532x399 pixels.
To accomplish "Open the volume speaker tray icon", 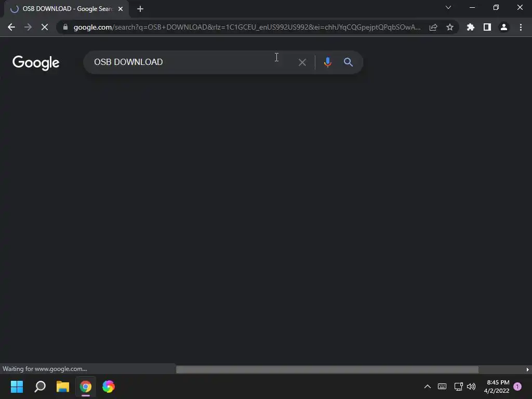I will [471, 387].
